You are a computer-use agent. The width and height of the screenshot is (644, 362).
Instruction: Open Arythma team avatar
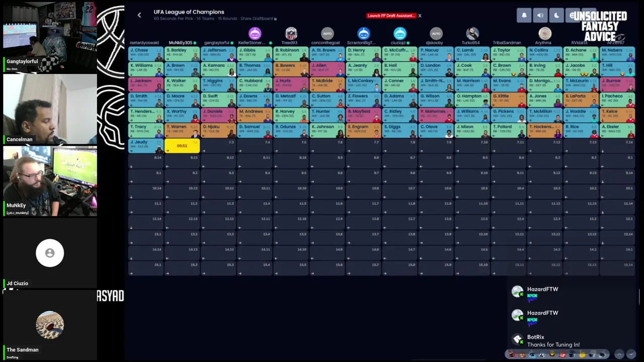pyautogui.click(x=545, y=34)
